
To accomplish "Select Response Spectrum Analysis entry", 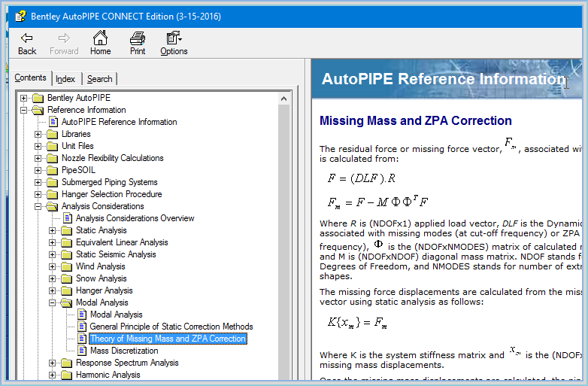I will pyautogui.click(x=127, y=363).
